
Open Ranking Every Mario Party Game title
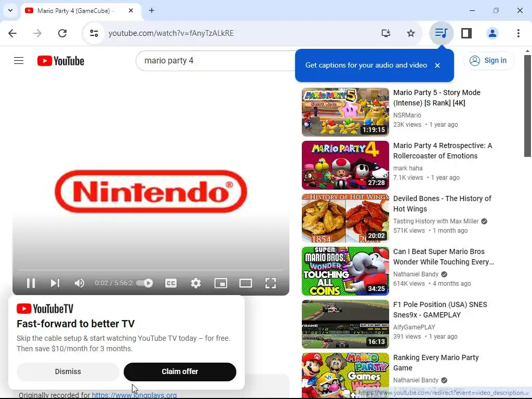click(x=436, y=362)
